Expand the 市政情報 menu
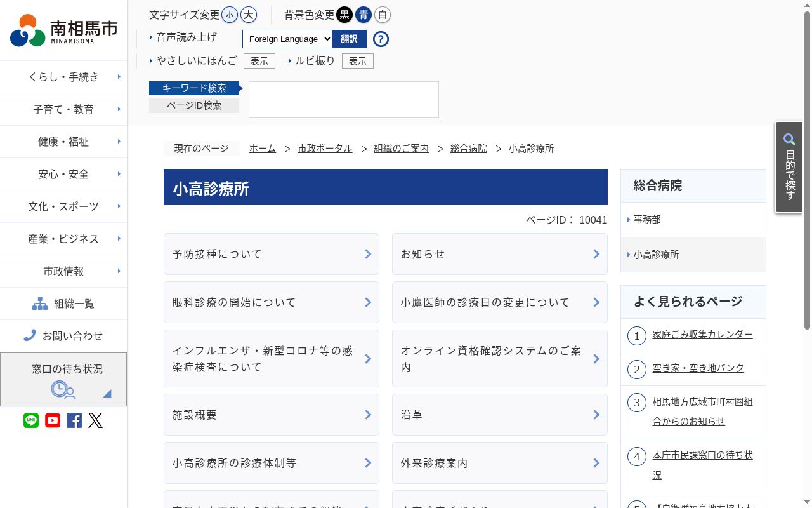The height and width of the screenshot is (508, 812). 63,271
